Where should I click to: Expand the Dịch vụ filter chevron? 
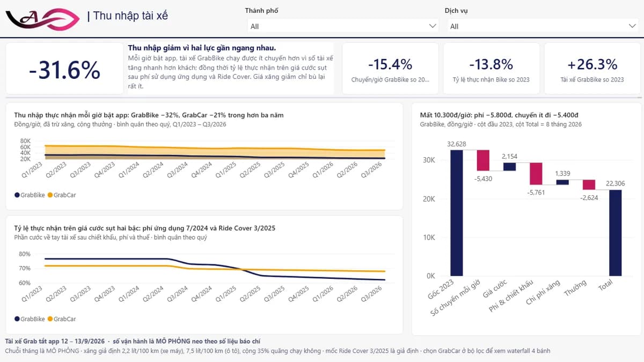pos(633,26)
